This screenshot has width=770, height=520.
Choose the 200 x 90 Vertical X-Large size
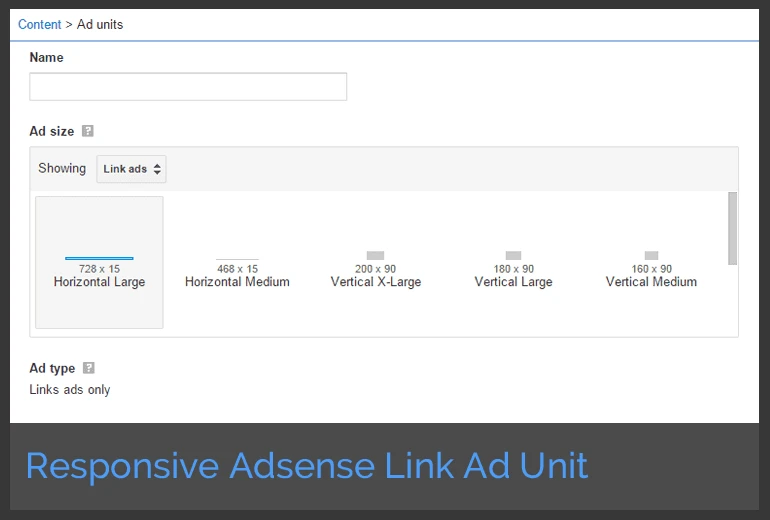point(376,270)
